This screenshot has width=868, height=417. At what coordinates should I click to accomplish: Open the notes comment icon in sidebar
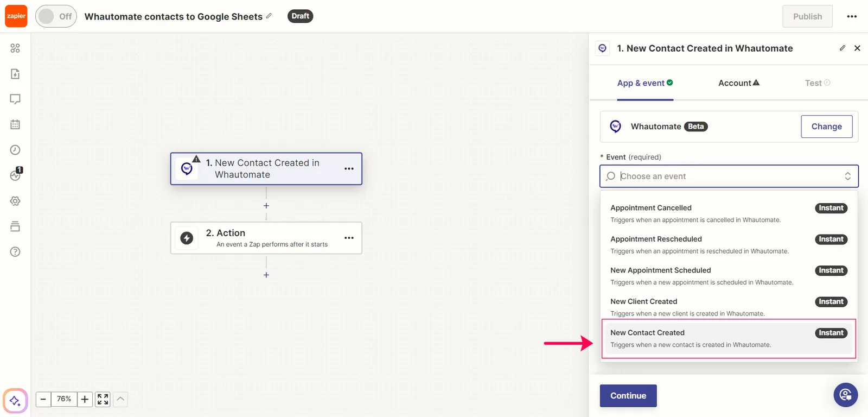[x=15, y=99]
